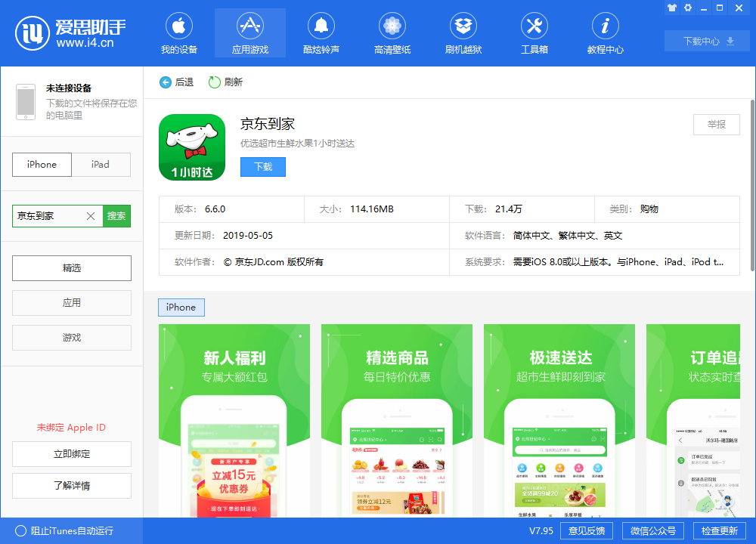Go back using the 后退 arrow icon
Image resolution: width=756 pixels, height=544 pixels.
click(x=166, y=82)
